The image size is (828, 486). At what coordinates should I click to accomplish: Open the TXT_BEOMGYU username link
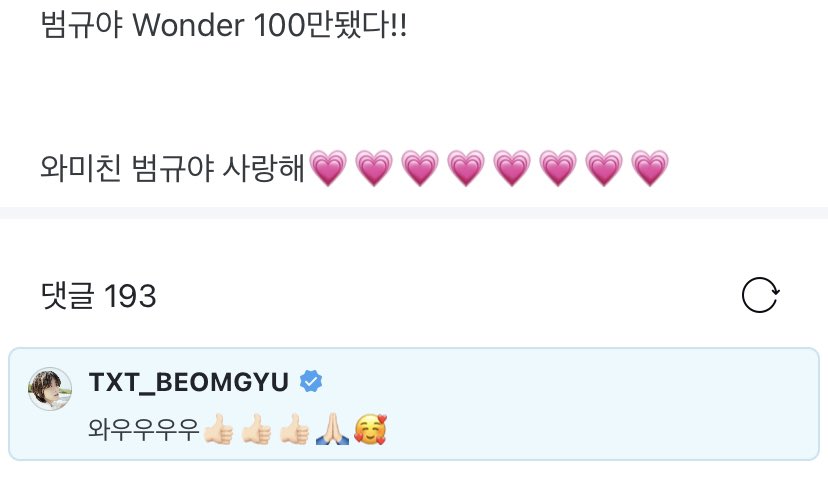coord(189,381)
